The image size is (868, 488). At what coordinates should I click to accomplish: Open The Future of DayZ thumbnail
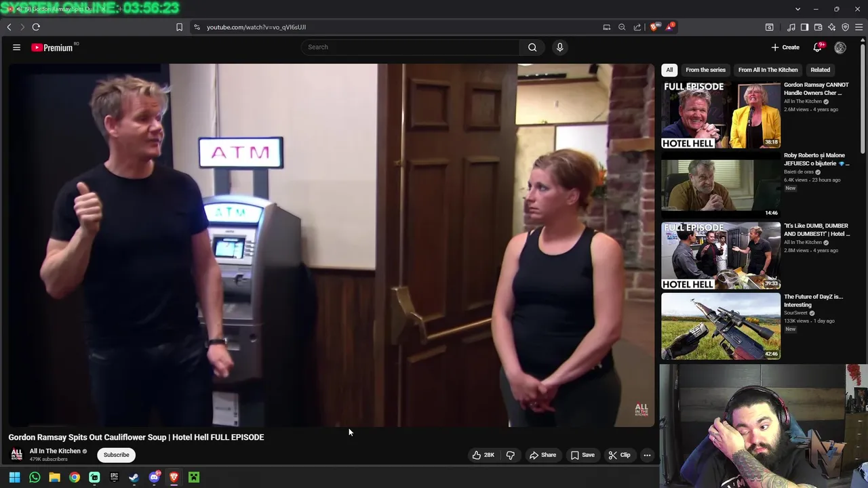tap(721, 326)
